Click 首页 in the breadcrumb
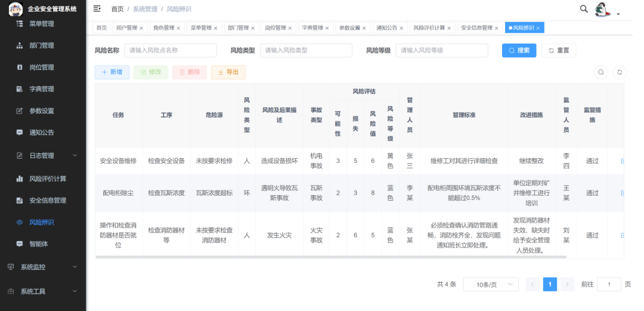This screenshot has width=644, height=311. point(117,9)
